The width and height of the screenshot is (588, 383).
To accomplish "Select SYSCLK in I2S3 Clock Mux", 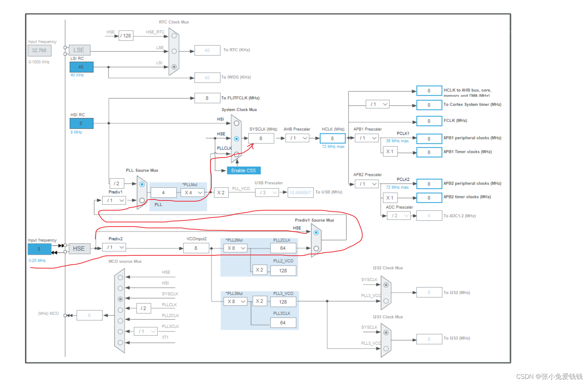I will [x=386, y=333].
